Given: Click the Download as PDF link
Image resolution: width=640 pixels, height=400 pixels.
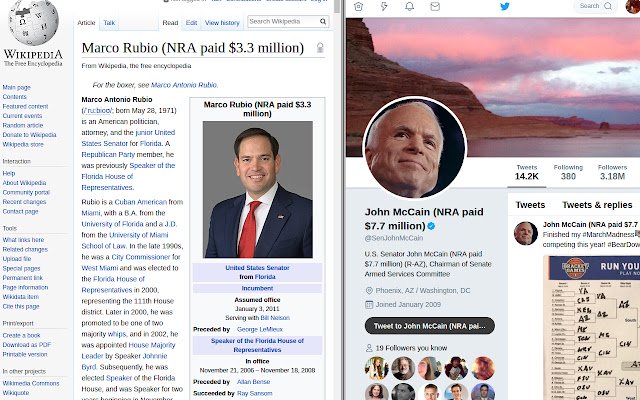Looking at the screenshot, I should [x=27, y=345].
